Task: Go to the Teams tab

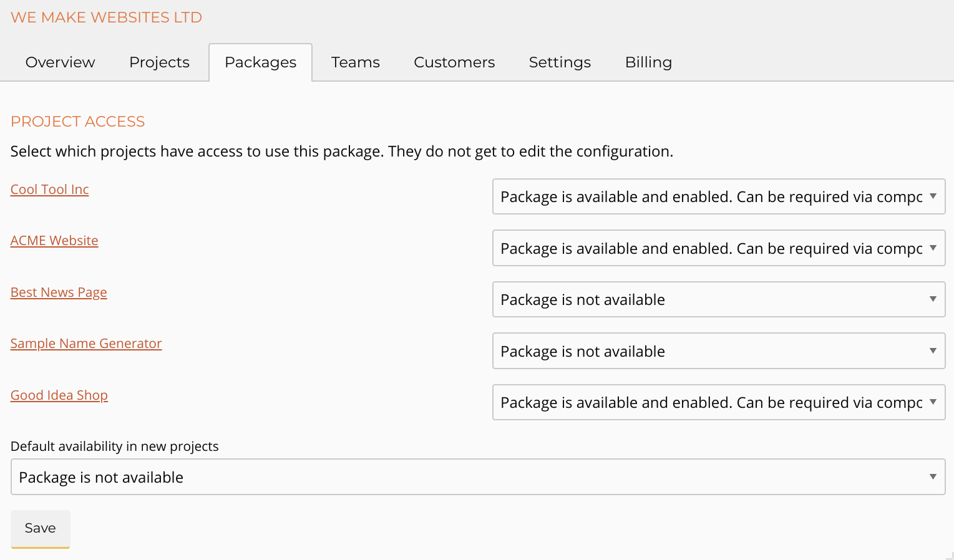Action: point(355,62)
